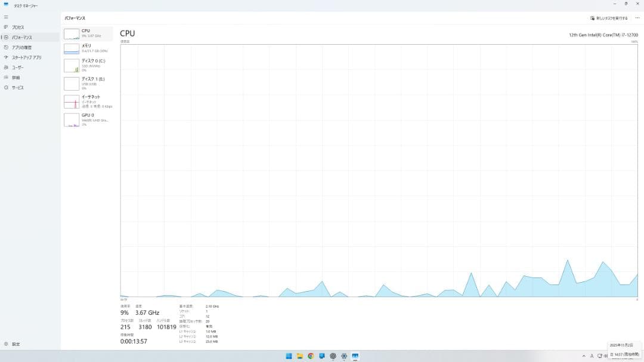Open アプリの履歴 (App history) page
This screenshot has width=644, height=362.
(x=21, y=48)
